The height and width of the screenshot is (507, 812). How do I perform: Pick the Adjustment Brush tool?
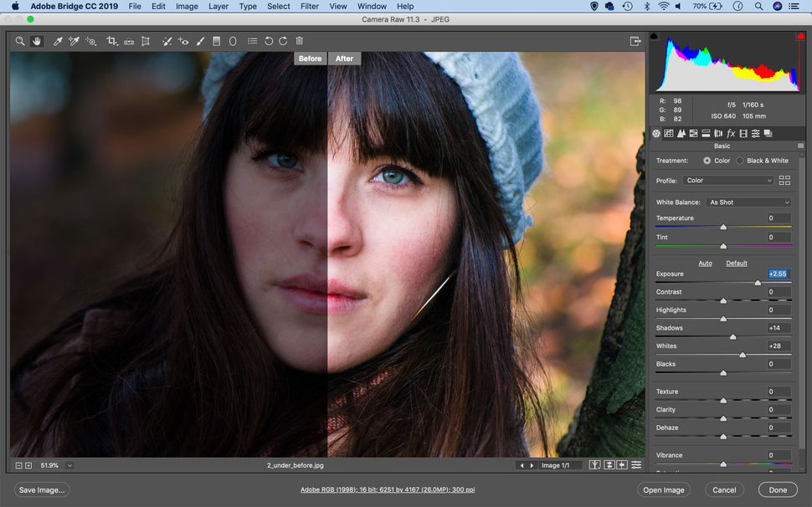pyautogui.click(x=200, y=40)
